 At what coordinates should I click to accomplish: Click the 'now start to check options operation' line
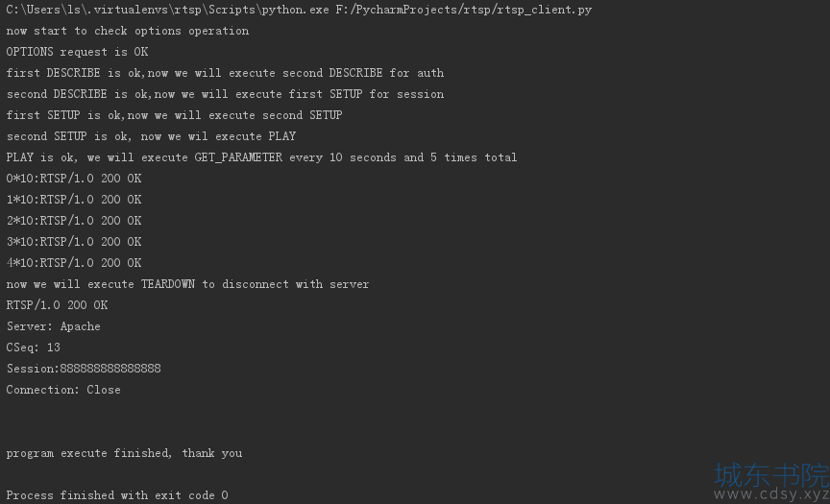click(128, 31)
